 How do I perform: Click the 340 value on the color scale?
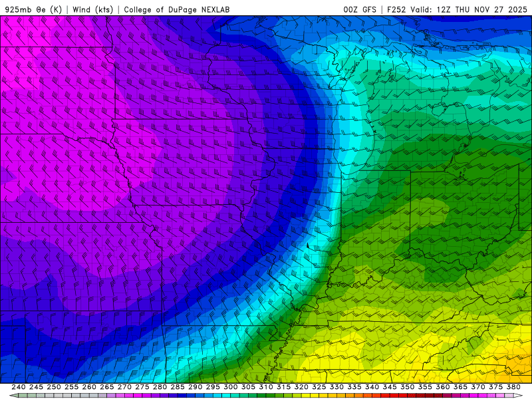click(372, 387)
